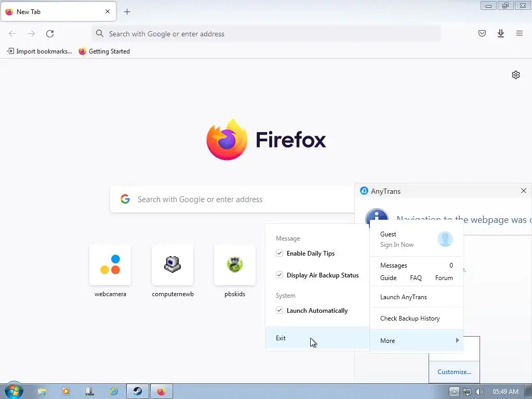The height and width of the screenshot is (399, 532).
Task: Click the volume speaker tray icon
Action: pos(480,392)
